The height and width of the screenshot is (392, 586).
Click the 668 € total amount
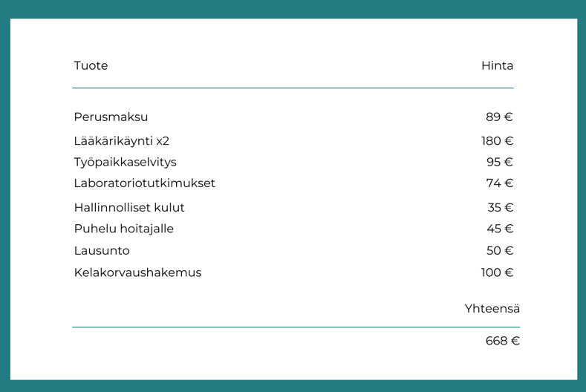click(502, 341)
